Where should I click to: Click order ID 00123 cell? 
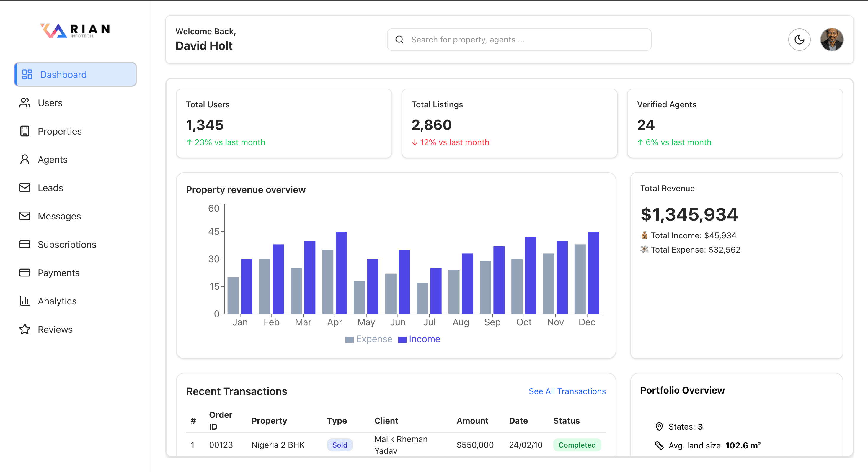(x=221, y=445)
